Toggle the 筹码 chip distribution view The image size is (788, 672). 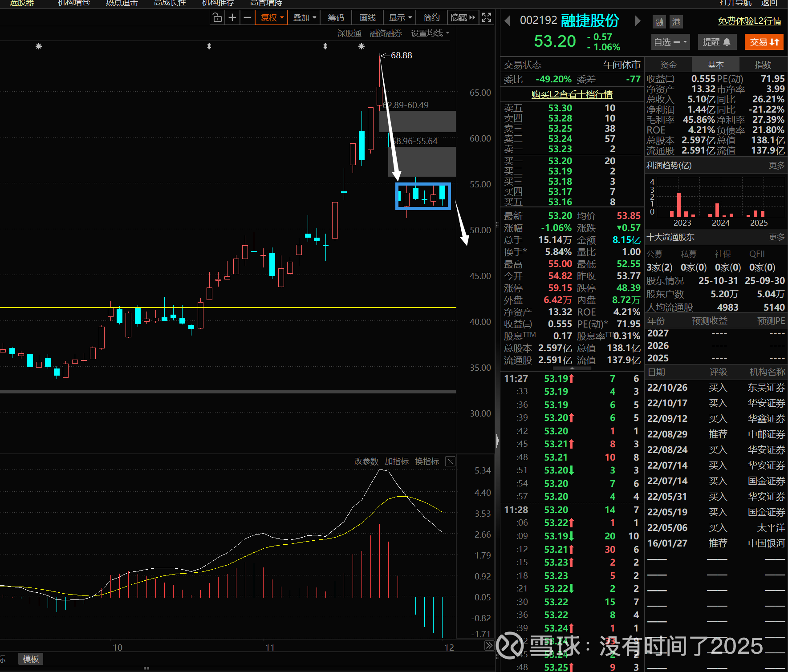[x=336, y=18]
